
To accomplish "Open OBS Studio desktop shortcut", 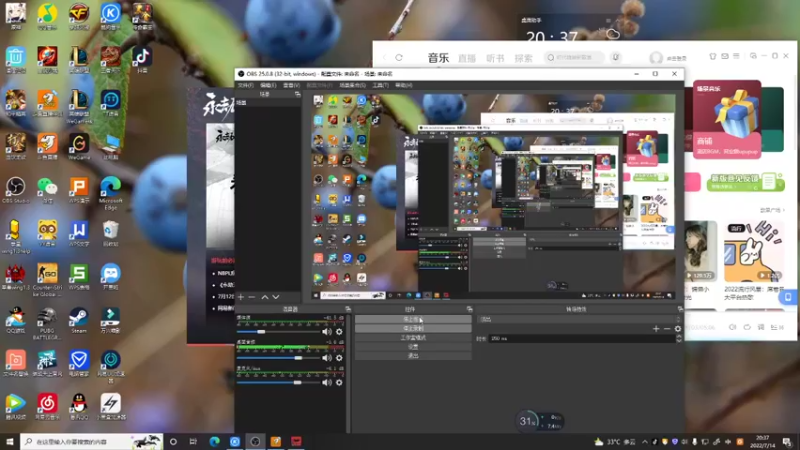I will 15,190.
